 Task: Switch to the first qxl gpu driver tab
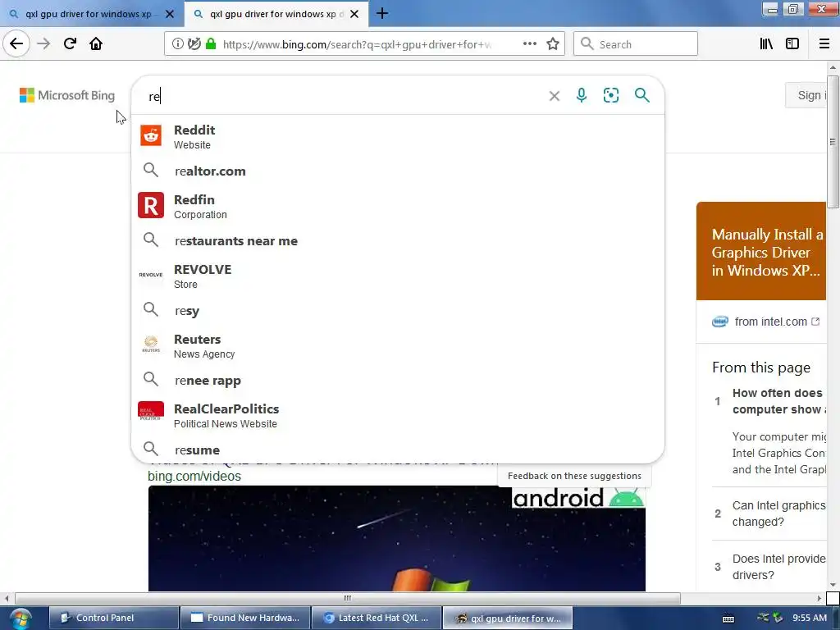[x=89, y=14]
